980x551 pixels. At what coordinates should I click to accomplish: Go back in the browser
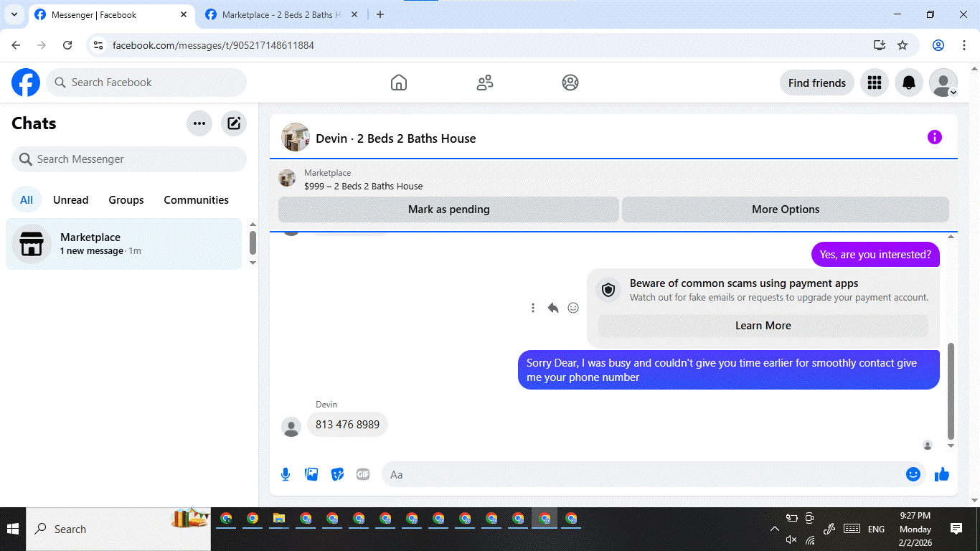tap(16, 45)
